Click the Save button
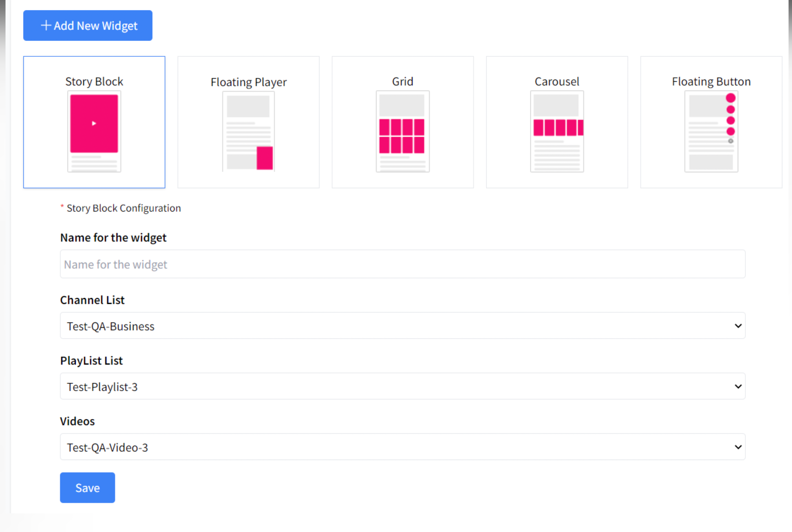This screenshot has width=792, height=532. coord(87,487)
